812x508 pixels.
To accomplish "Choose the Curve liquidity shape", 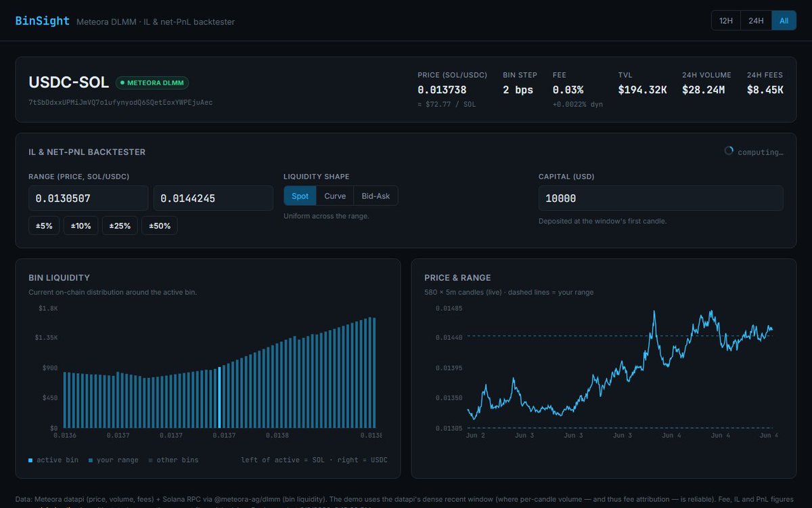I will pos(335,196).
